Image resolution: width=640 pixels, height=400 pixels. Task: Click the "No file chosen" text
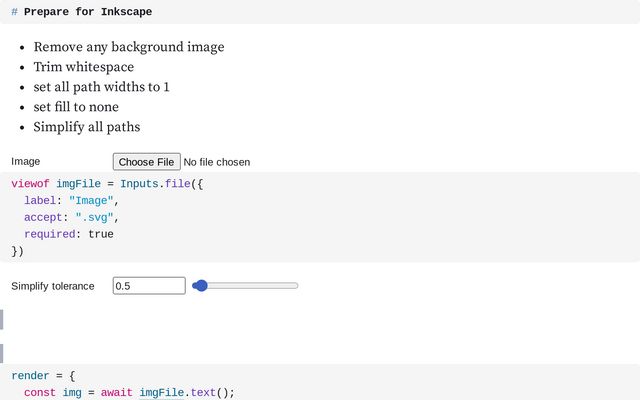pos(217,162)
